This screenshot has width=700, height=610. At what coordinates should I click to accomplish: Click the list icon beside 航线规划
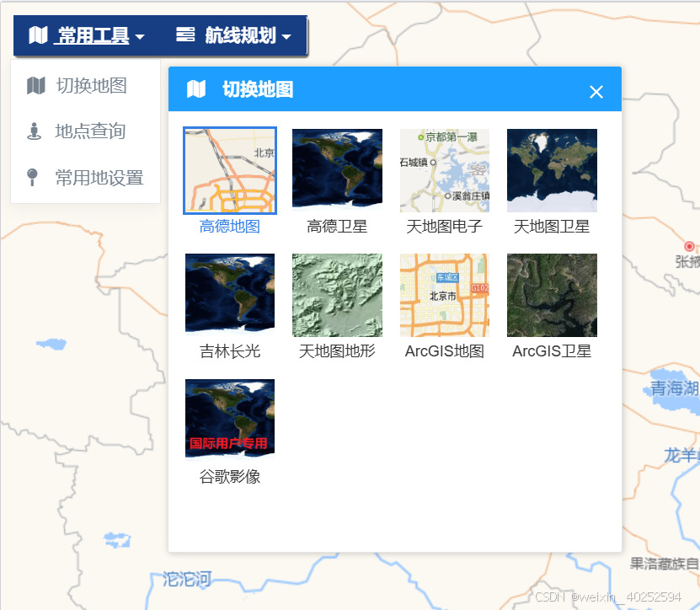pos(185,35)
